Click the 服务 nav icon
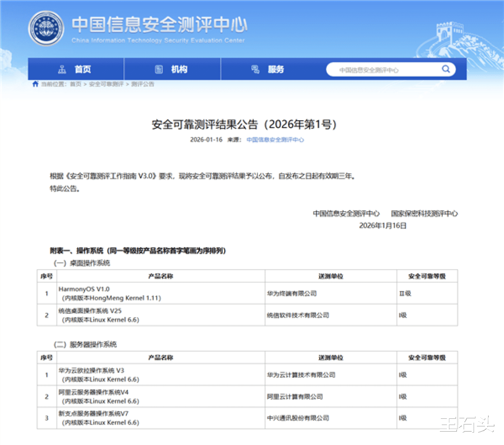The image size is (504, 445). click(255, 69)
